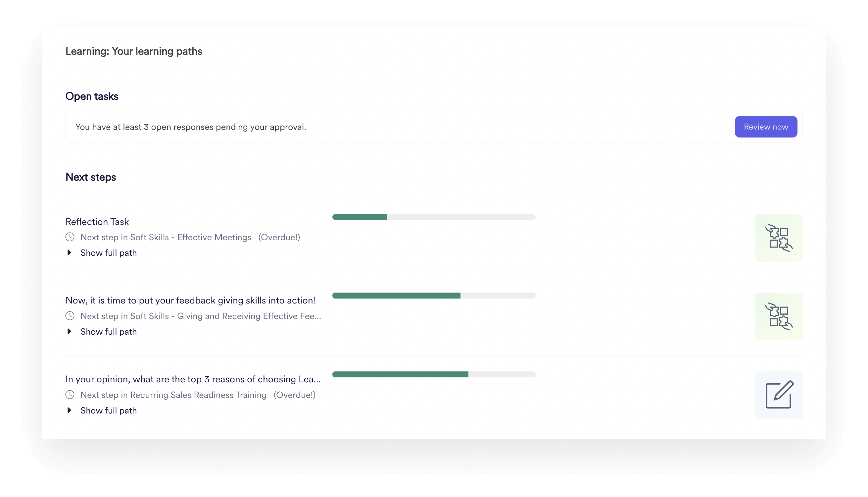Click the Next steps heading
868x497 pixels.
pos(91,177)
